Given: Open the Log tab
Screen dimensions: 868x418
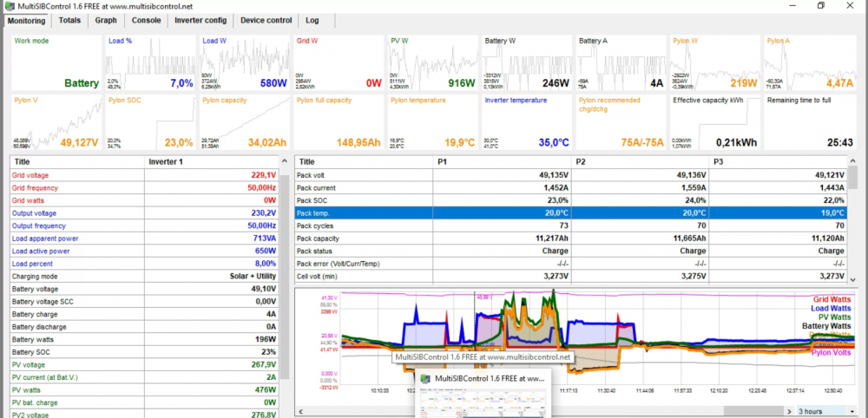Looking at the screenshot, I should pyautogui.click(x=312, y=21).
